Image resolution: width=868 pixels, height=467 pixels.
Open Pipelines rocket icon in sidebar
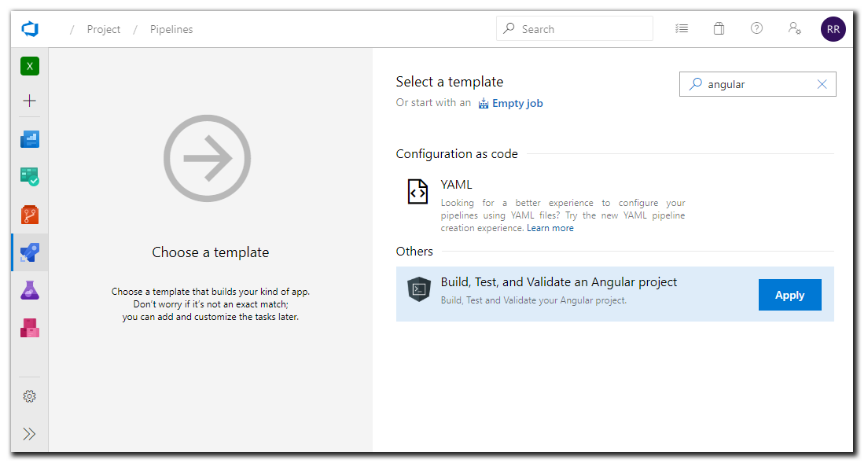pos(30,252)
